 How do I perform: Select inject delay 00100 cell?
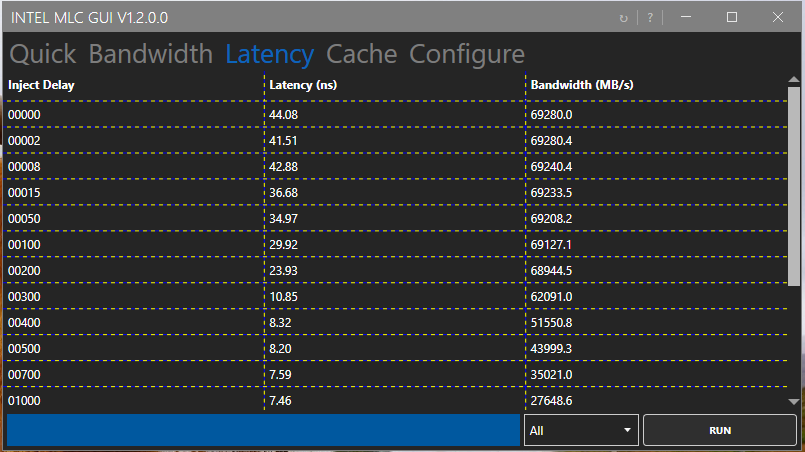click(x=24, y=245)
